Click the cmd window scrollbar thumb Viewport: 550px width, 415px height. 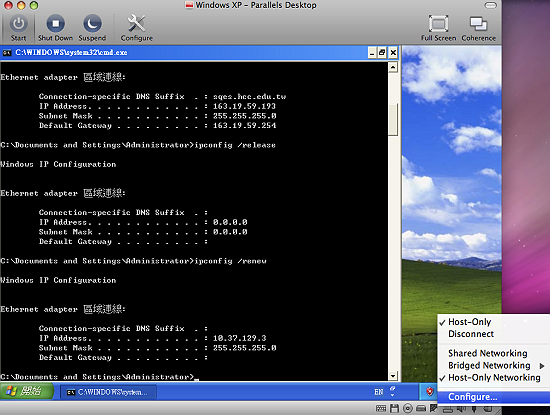pos(393,119)
